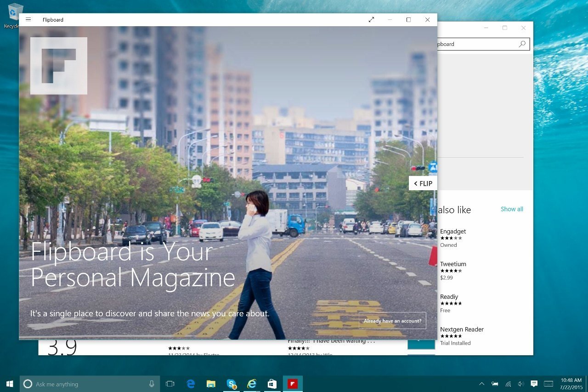Click the 'Finally!!! I have been waiting' review title

tap(332, 341)
